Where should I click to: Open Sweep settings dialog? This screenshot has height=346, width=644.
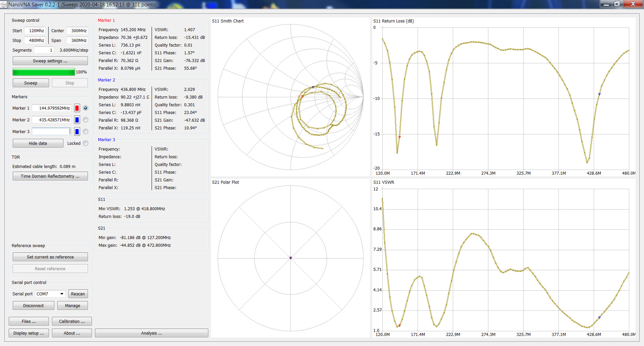[50, 61]
